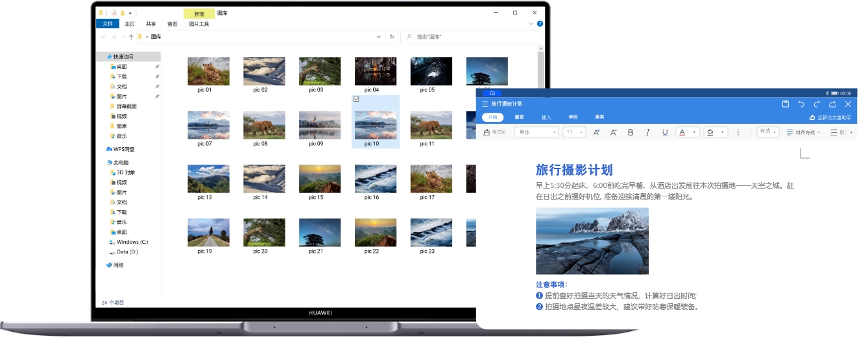The width and height of the screenshot is (868, 337).
Task: Toggle bold formatting in the editor
Action: click(x=631, y=132)
